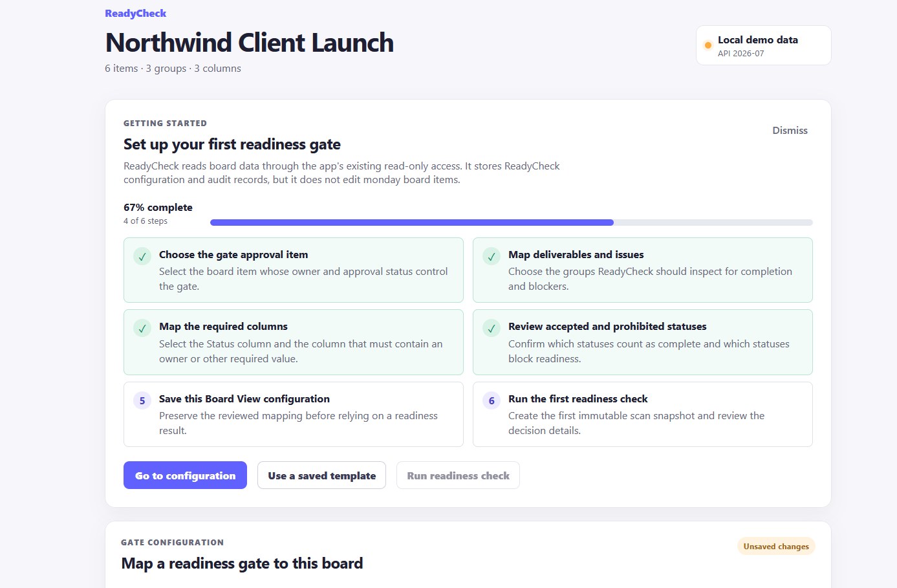Open the Choose the gate approval item step
The height and width of the screenshot is (588, 897).
pos(294,270)
